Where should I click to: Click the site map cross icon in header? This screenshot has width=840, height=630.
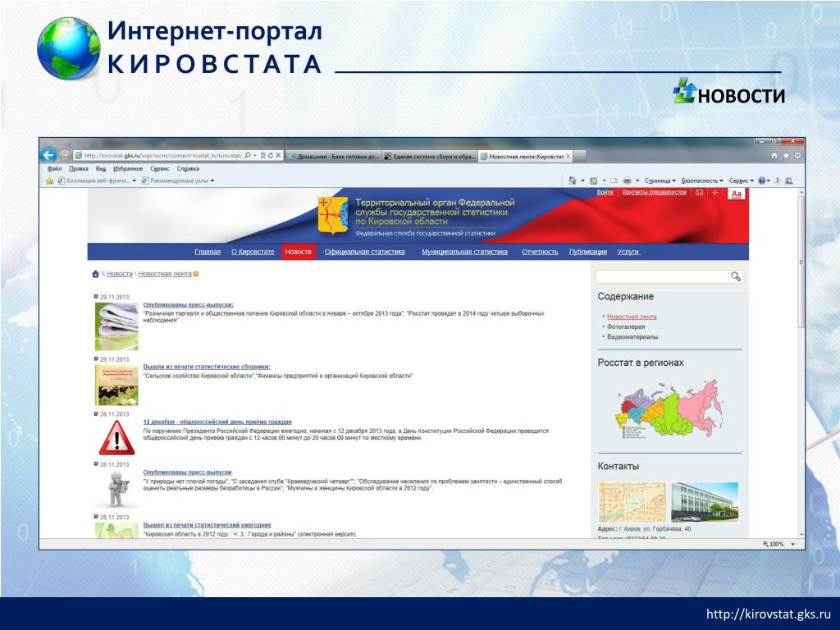tap(714, 192)
